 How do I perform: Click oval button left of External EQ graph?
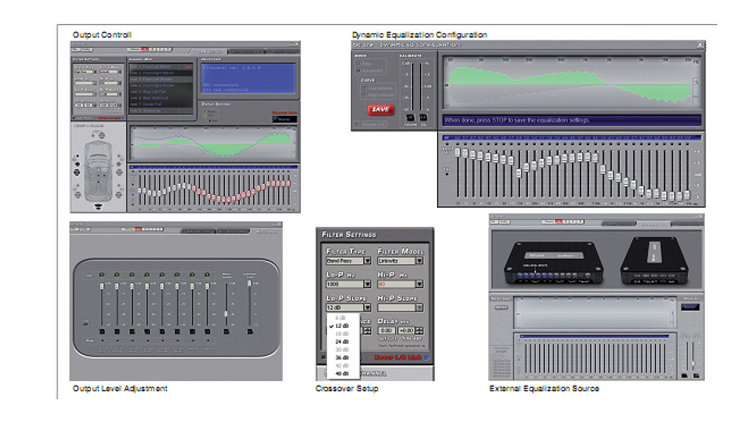tap(501, 307)
